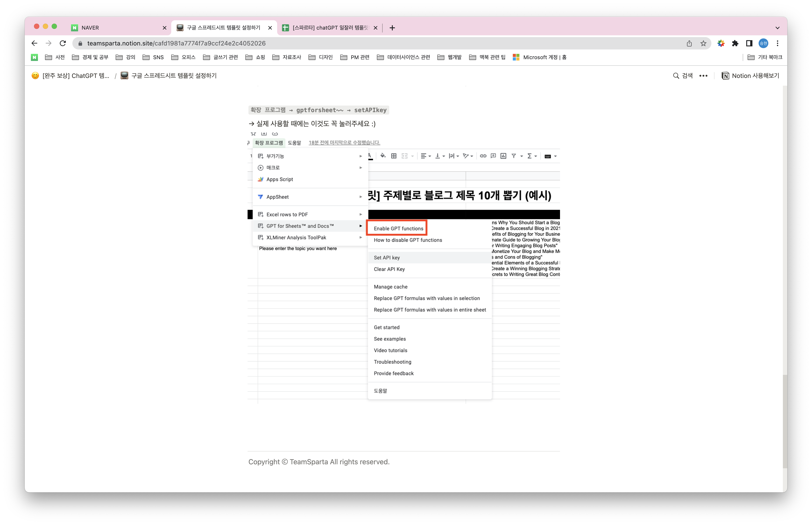Go back to the previous page
812x525 pixels.
point(34,43)
